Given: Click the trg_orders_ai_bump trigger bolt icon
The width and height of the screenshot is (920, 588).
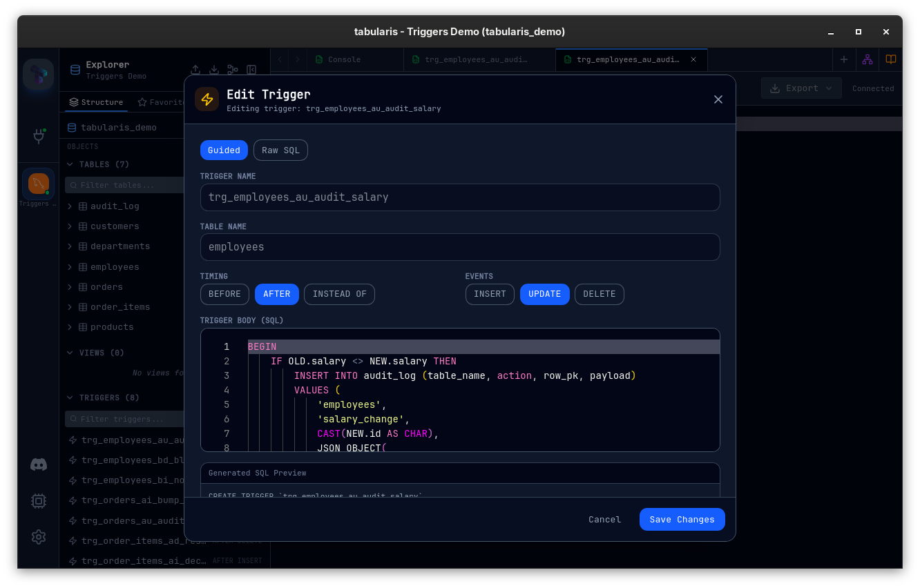Looking at the screenshot, I should point(73,500).
